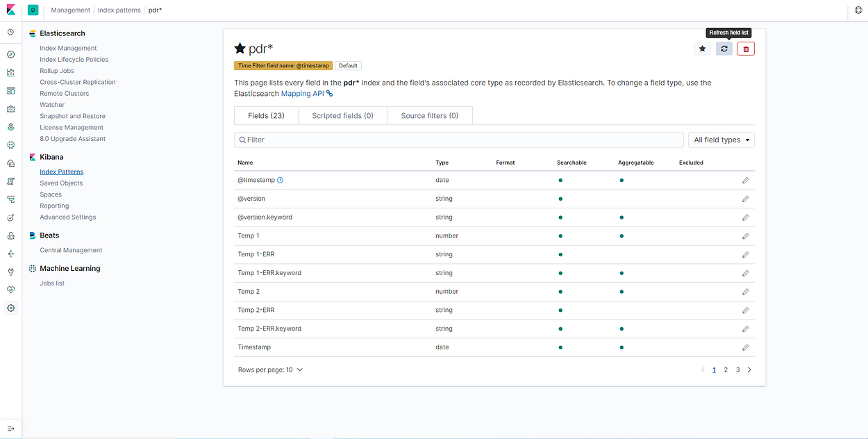Expand the side navigation at bottom left
The height and width of the screenshot is (439, 868).
coord(10,429)
